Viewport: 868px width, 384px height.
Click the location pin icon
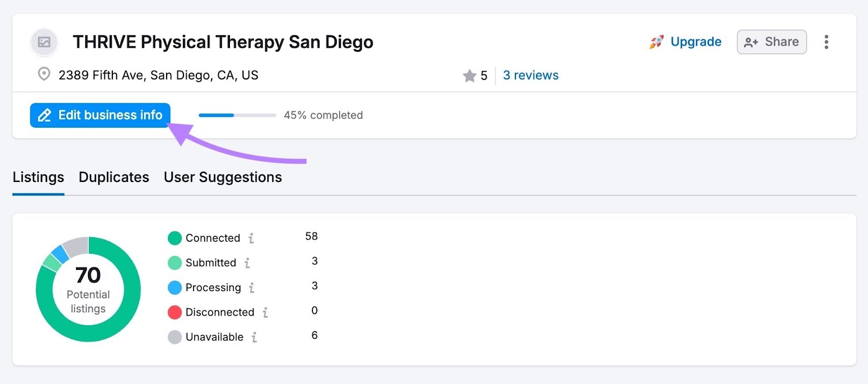tap(45, 74)
